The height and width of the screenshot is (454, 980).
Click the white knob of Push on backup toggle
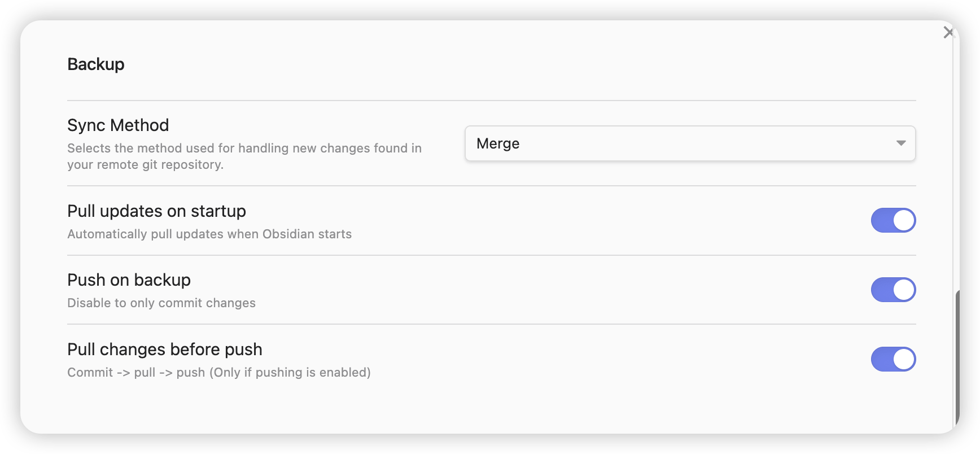pos(904,290)
